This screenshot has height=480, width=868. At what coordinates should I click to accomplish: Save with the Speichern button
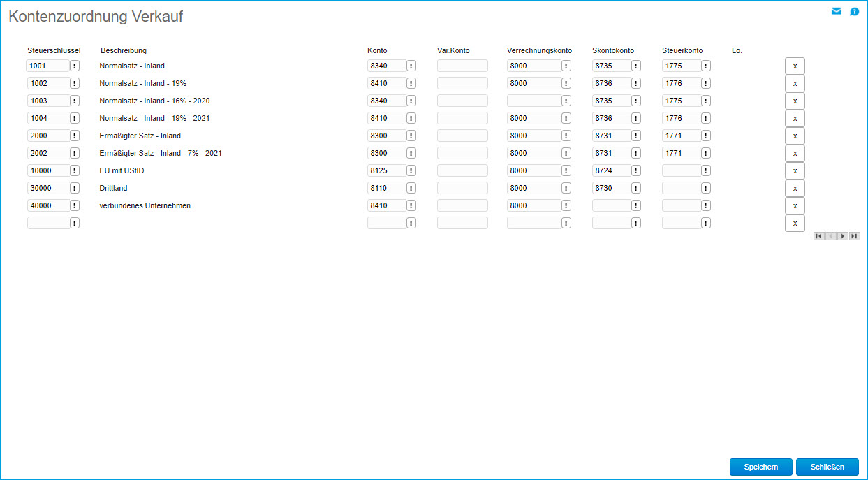click(761, 467)
